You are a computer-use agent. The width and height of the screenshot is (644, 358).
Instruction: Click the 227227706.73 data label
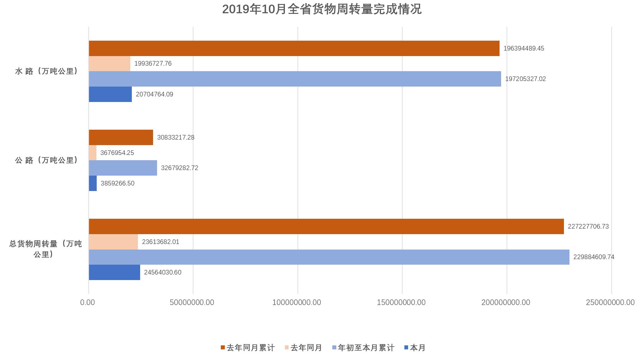click(588, 226)
